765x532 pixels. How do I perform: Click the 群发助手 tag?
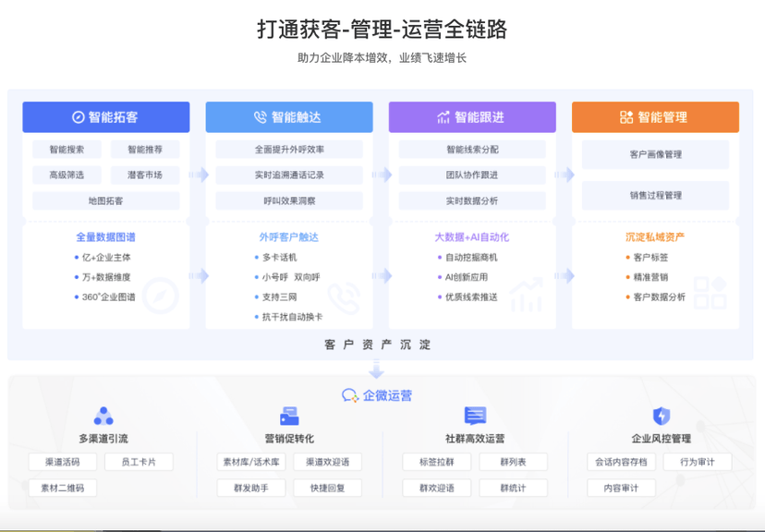point(251,488)
